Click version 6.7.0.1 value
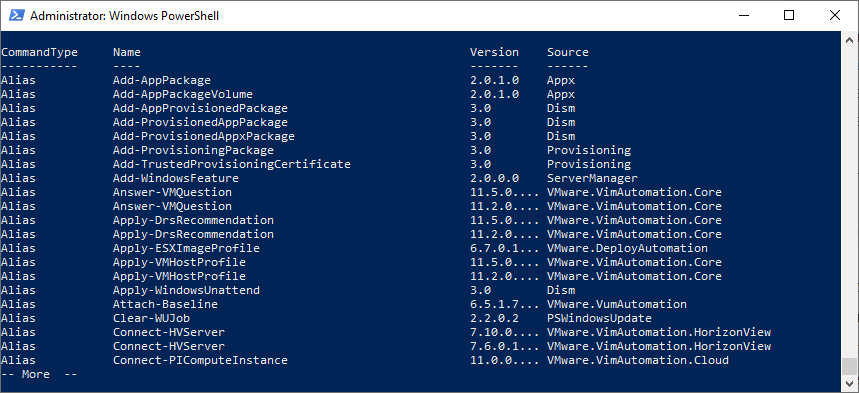The image size is (859, 393). 505,248
